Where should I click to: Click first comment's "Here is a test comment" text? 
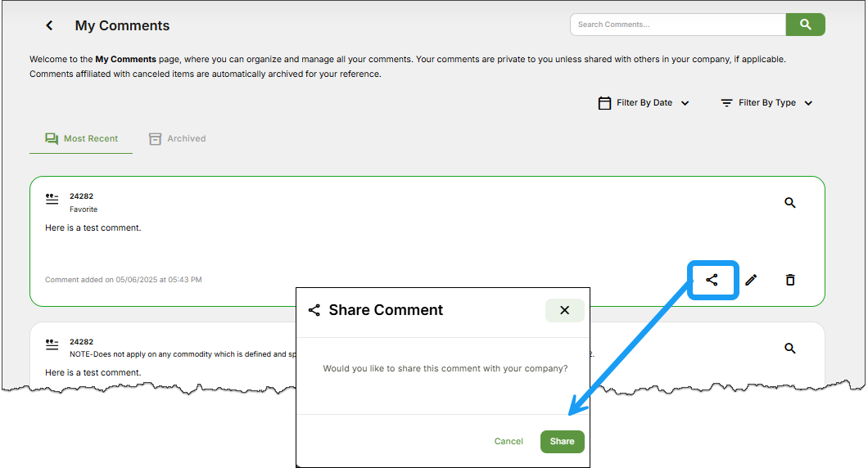[x=93, y=227]
